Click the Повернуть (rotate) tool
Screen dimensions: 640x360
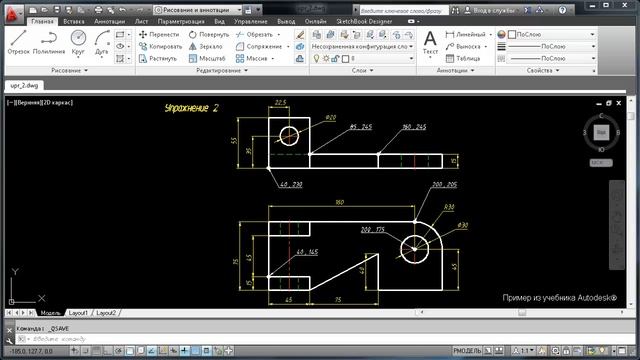point(209,35)
